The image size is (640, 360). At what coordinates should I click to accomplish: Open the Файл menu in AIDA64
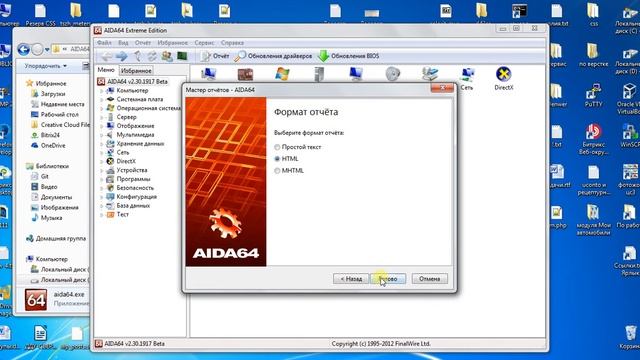pos(104,43)
